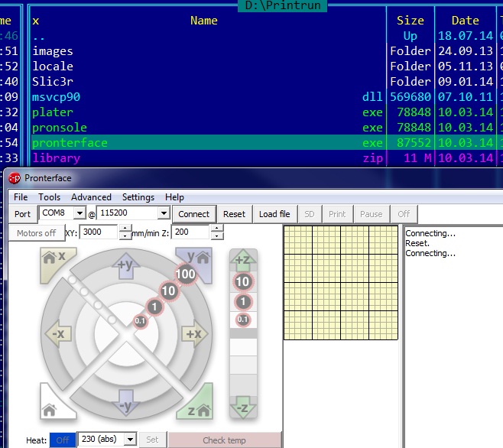Select Slic3r folder in file manager
503x448 pixels.
click(209, 81)
